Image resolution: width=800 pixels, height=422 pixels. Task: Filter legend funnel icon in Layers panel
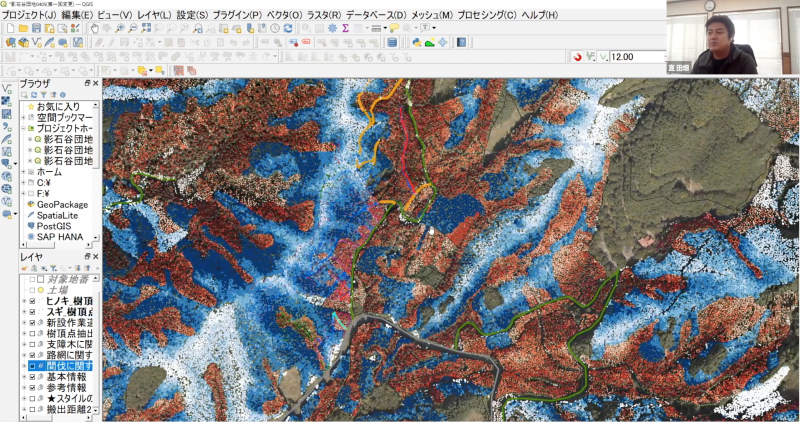tap(53, 268)
